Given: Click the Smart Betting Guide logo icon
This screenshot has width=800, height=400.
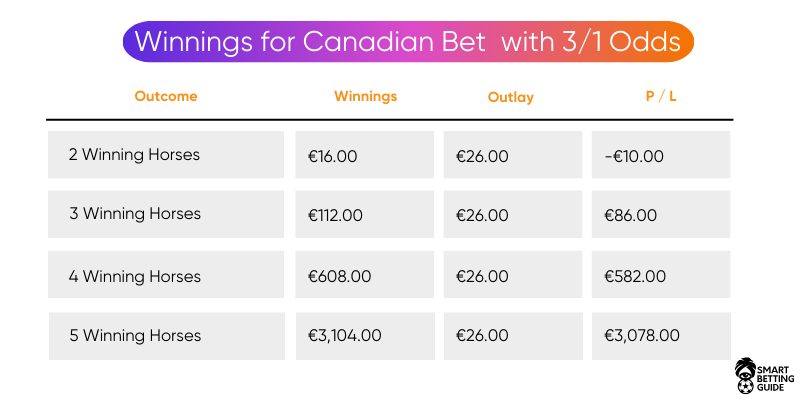Looking at the screenshot, I should point(745,374).
